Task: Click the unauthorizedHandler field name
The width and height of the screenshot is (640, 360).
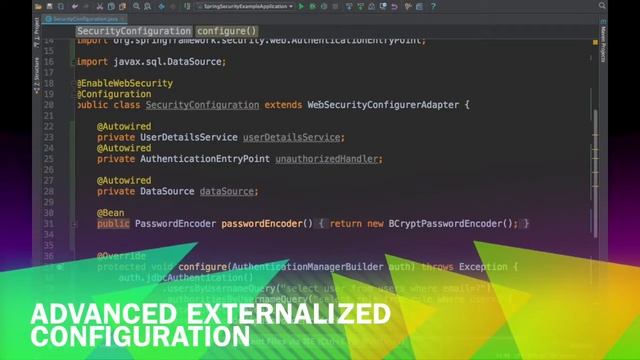Action: click(327, 159)
